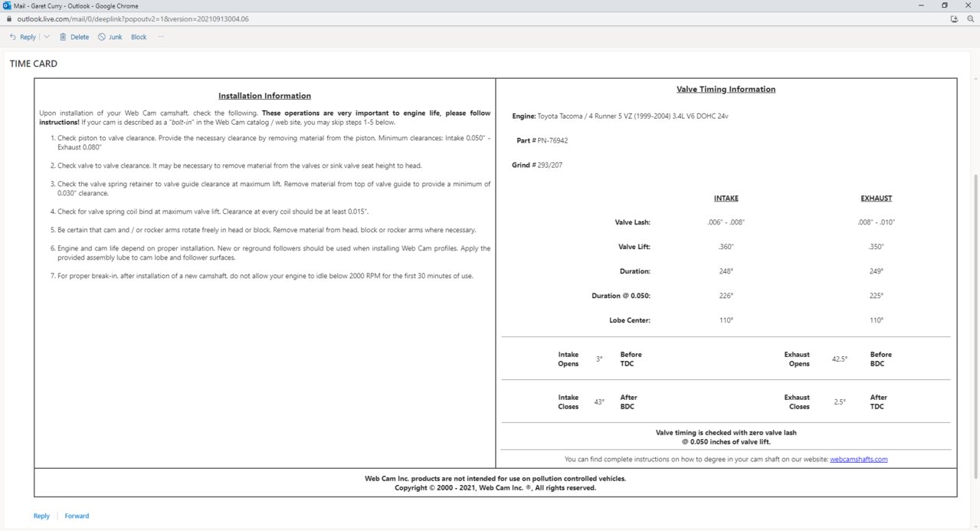The image size is (980, 531).
Task: Click the Duration @ 0.050 row label
Action: pos(621,296)
